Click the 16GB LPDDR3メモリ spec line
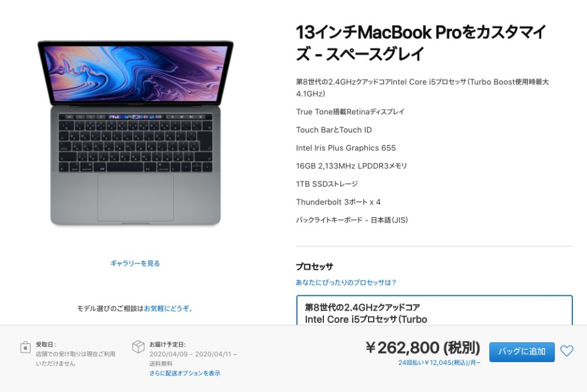This screenshot has height=392, width=587. click(x=351, y=166)
